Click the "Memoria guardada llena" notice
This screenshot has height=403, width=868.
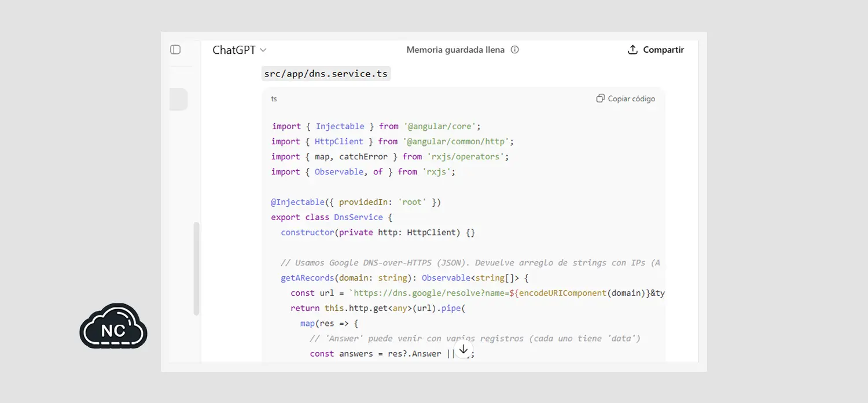[455, 50]
